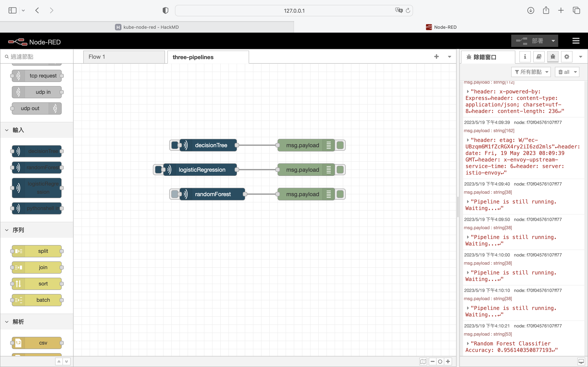Zoom in the flow canvas
Viewport: 588px width, 367px height.
(448, 361)
